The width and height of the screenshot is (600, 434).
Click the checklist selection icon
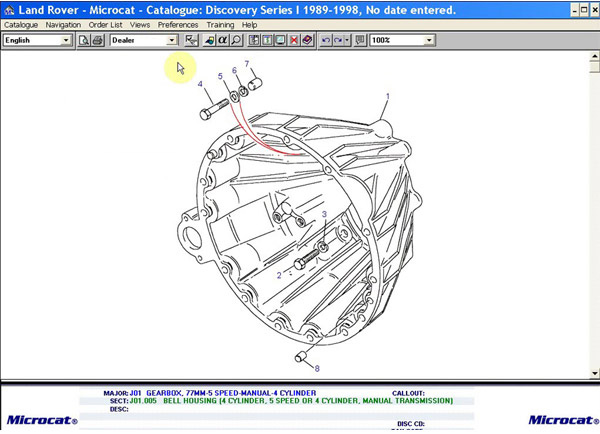tap(191, 40)
